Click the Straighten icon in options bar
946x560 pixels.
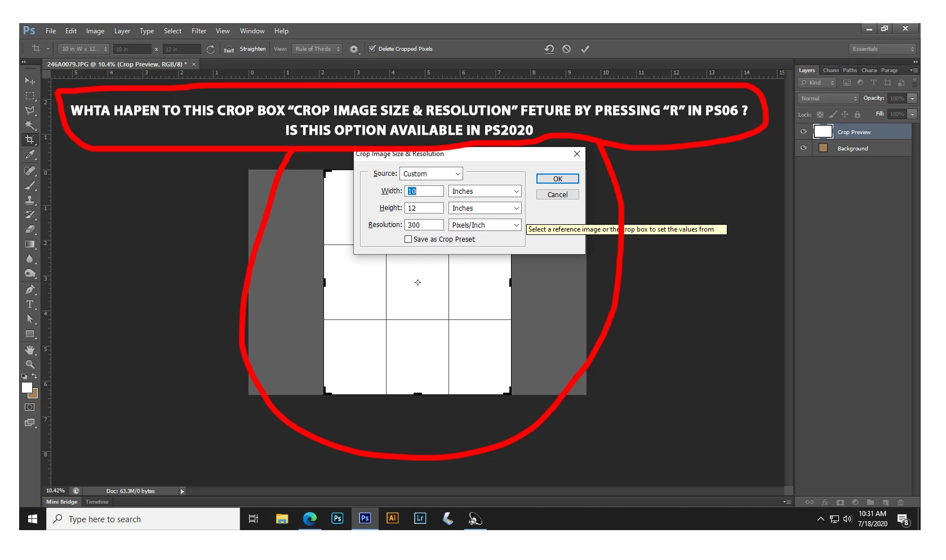point(229,49)
